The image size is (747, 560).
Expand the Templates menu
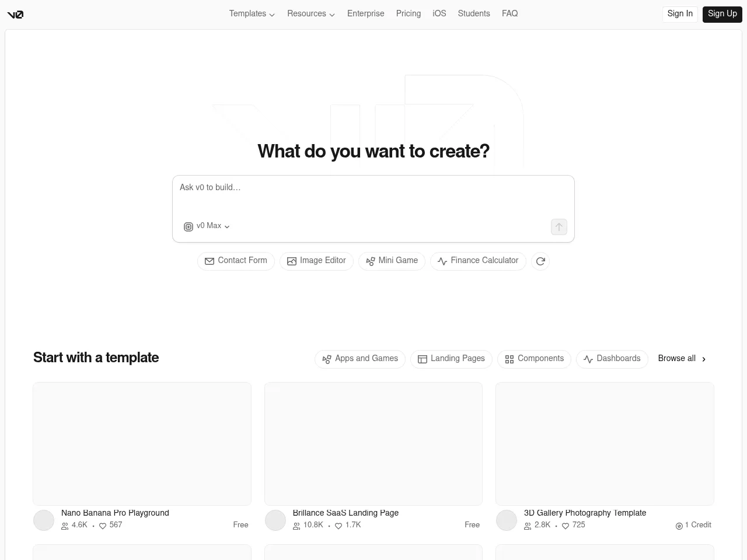tap(252, 14)
